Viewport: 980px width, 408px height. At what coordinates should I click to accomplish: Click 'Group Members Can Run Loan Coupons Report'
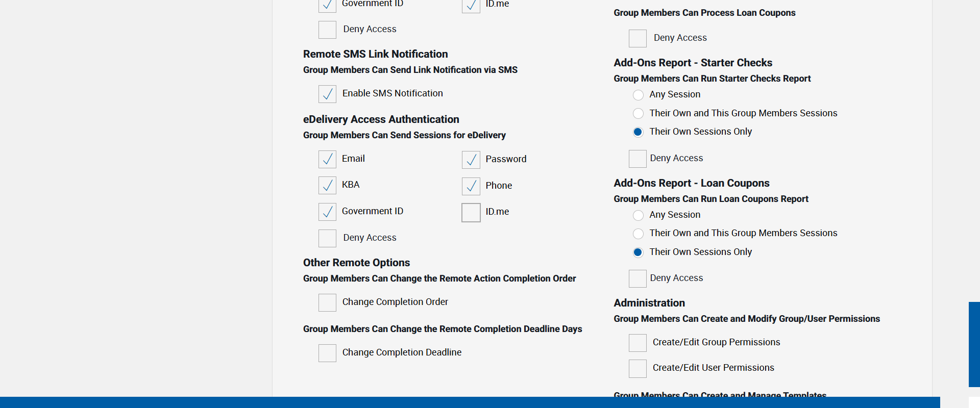[711, 199]
